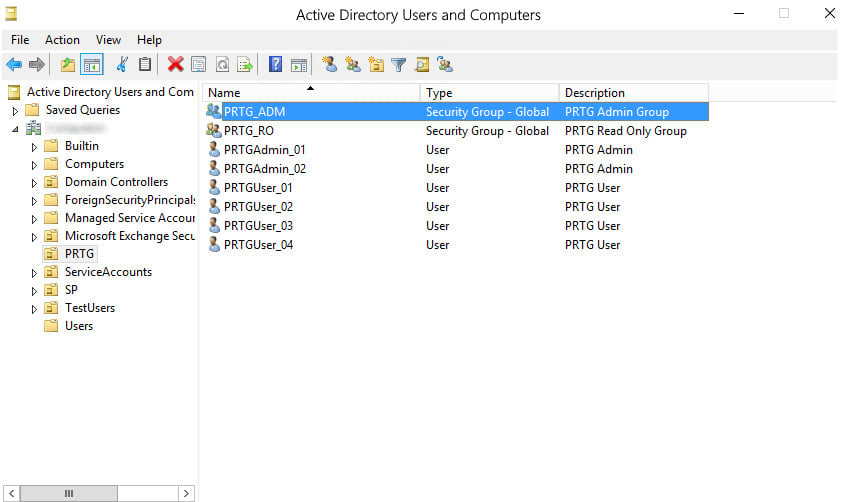
Task: Go up one level with folder icon
Action: click(x=68, y=65)
